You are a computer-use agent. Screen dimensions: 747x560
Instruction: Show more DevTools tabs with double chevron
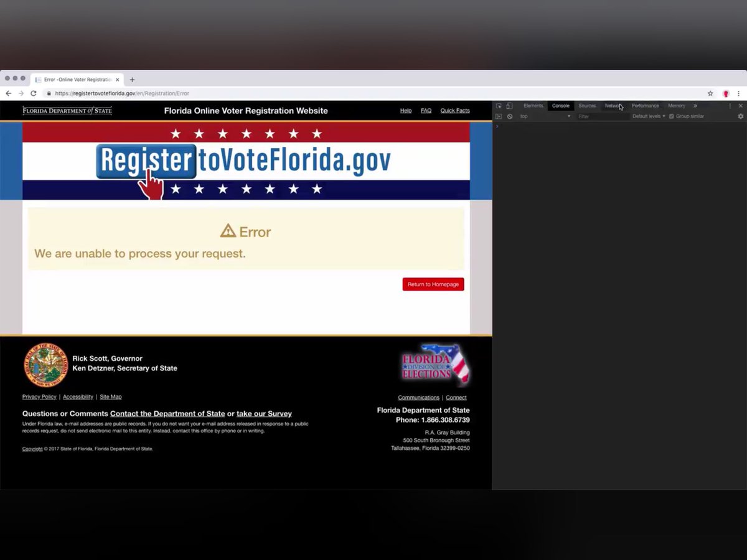tap(695, 106)
